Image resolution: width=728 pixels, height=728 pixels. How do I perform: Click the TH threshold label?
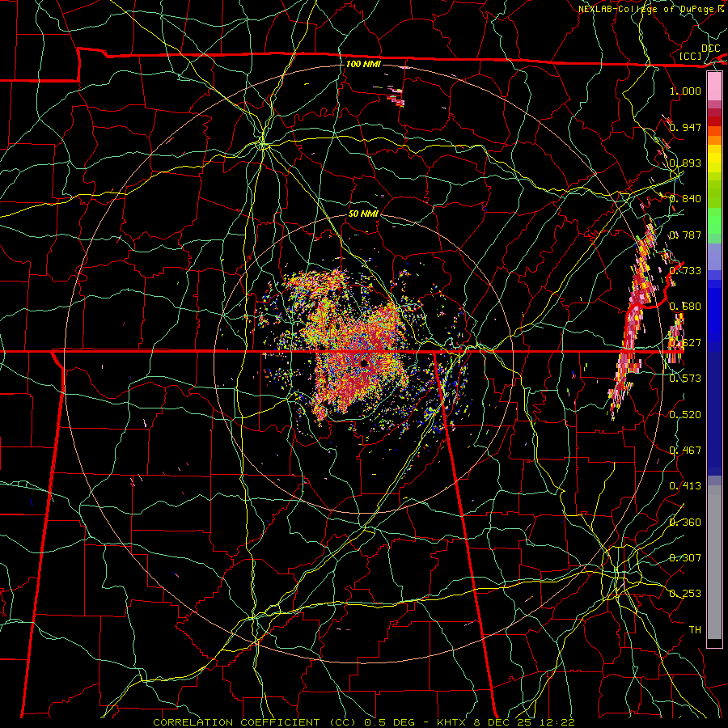[x=695, y=630]
